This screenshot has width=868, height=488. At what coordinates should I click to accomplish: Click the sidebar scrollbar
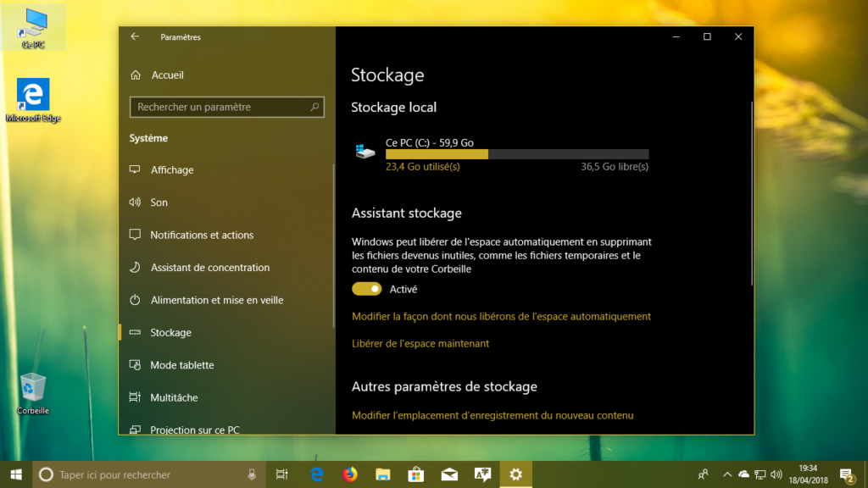[333, 247]
